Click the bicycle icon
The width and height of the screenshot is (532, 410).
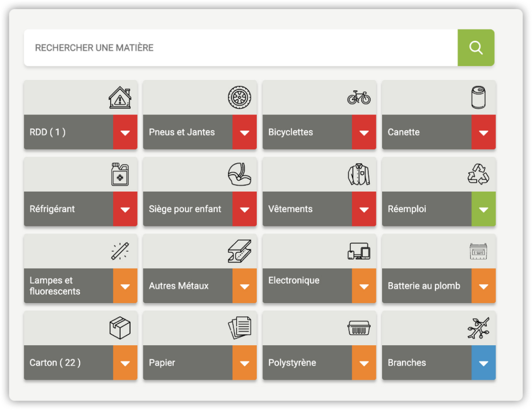pos(359,97)
